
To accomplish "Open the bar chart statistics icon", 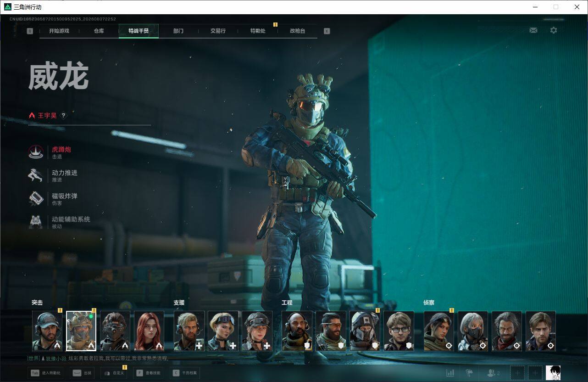I will [x=450, y=373].
